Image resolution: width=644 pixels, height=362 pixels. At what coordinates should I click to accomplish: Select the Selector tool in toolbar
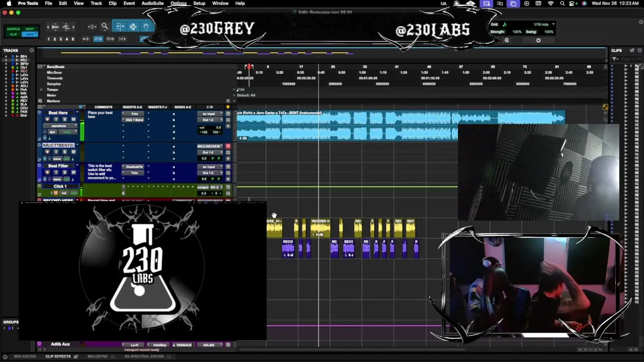(133, 27)
